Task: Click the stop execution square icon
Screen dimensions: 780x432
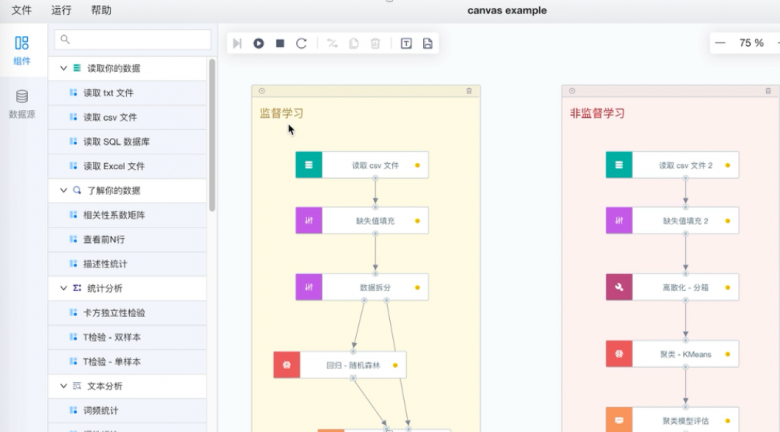Action: [280, 44]
